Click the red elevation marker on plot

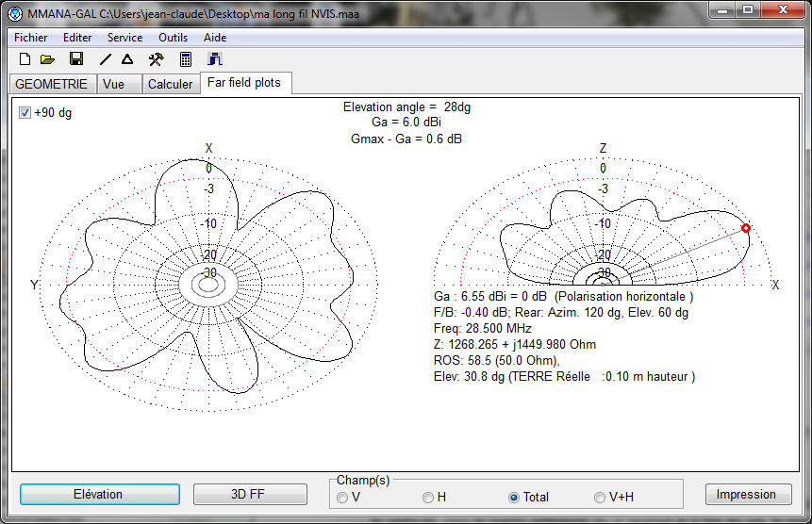(x=746, y=228)
